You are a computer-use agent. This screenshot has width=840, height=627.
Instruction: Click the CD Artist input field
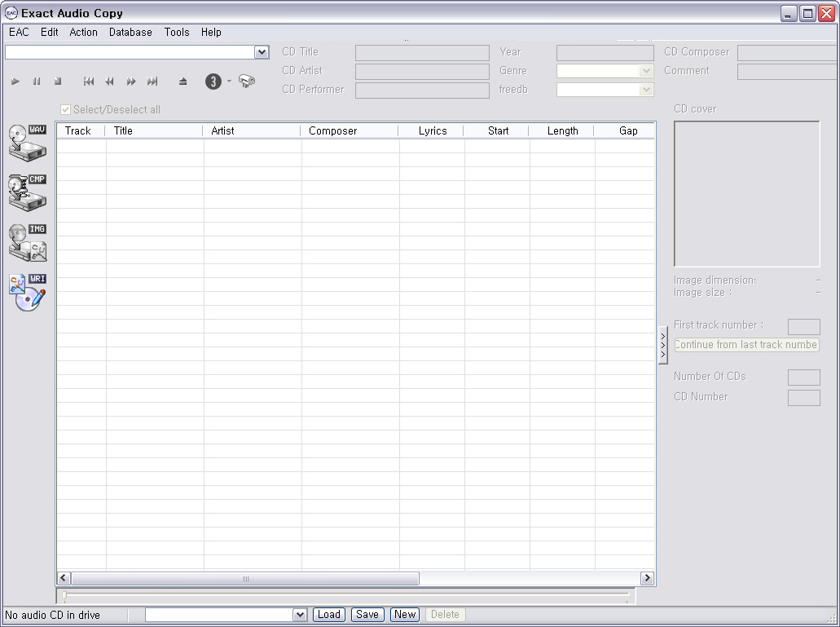[422, 71]
